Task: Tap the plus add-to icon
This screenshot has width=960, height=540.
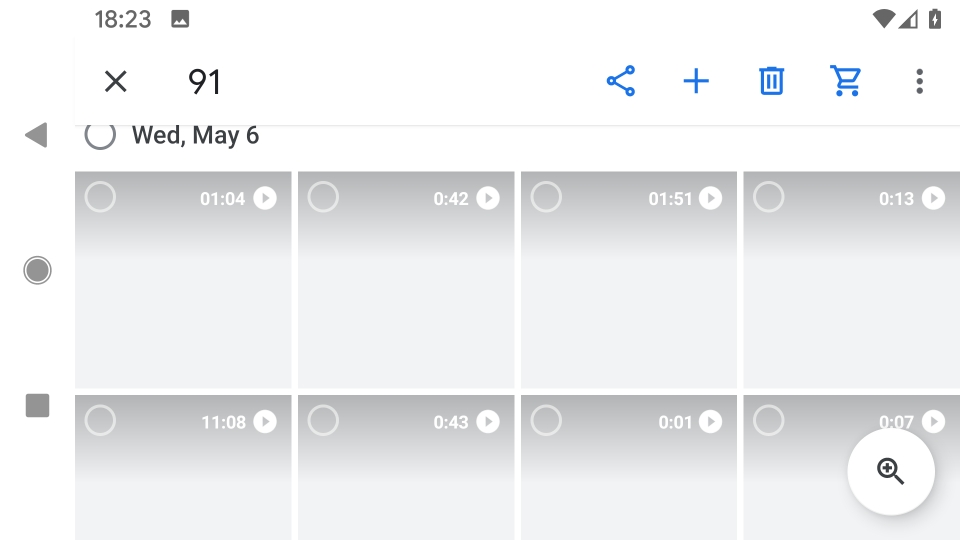Action: click(x=696, y=81)
